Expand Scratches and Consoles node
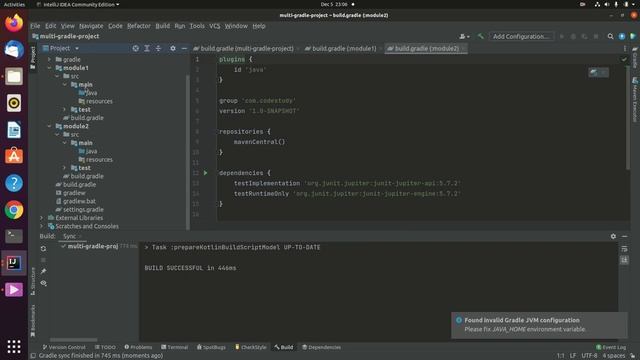The width and height of the screenshot is (640, 360). [42, 226]
